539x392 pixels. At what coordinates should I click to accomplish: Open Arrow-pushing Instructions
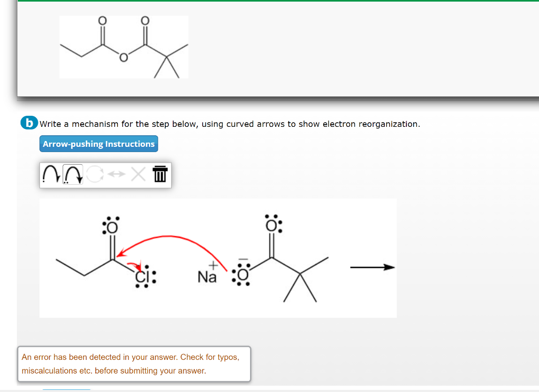(98, 143)
